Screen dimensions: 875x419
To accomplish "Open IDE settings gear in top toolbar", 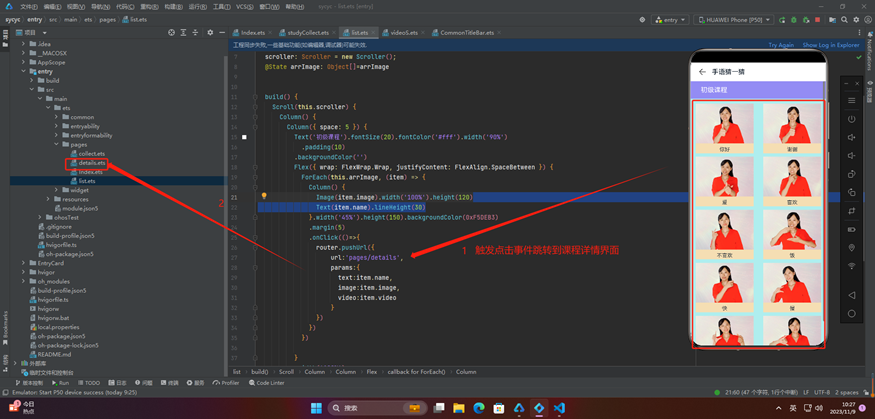I will pyautogui.click(x=857, y=20).
